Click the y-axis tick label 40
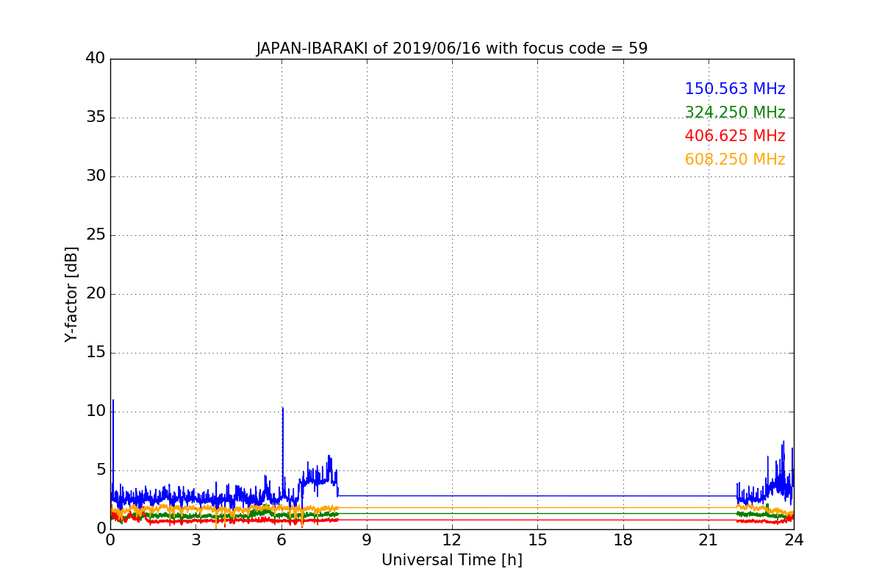This screenshot has height=588, width=882. (x=96, y=58)
